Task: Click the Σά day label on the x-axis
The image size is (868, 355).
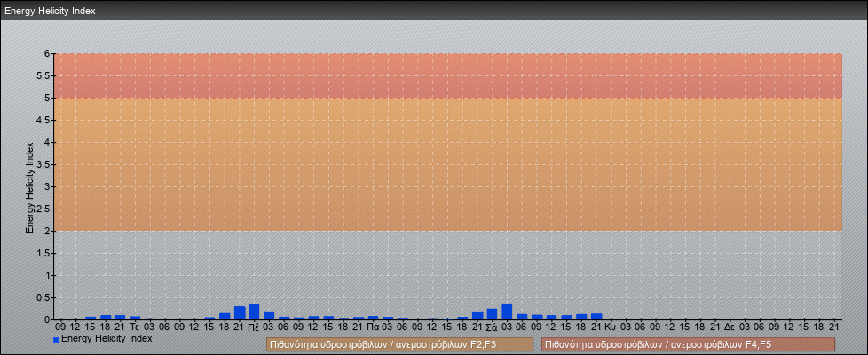Action: tap(492, 327)
